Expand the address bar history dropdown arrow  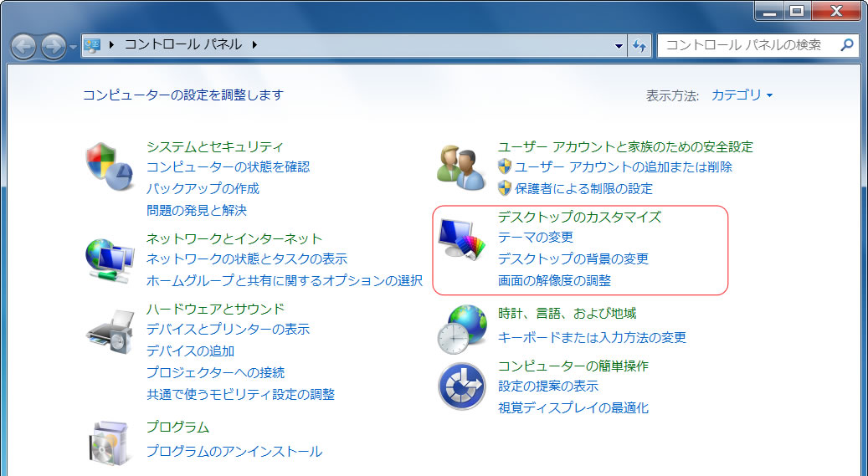[x=619, y=45]
